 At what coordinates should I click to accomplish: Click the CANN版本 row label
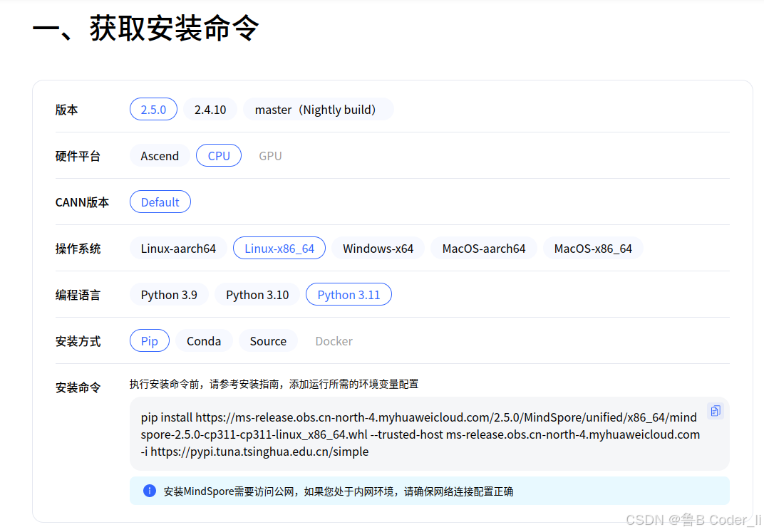click(82, 202)
